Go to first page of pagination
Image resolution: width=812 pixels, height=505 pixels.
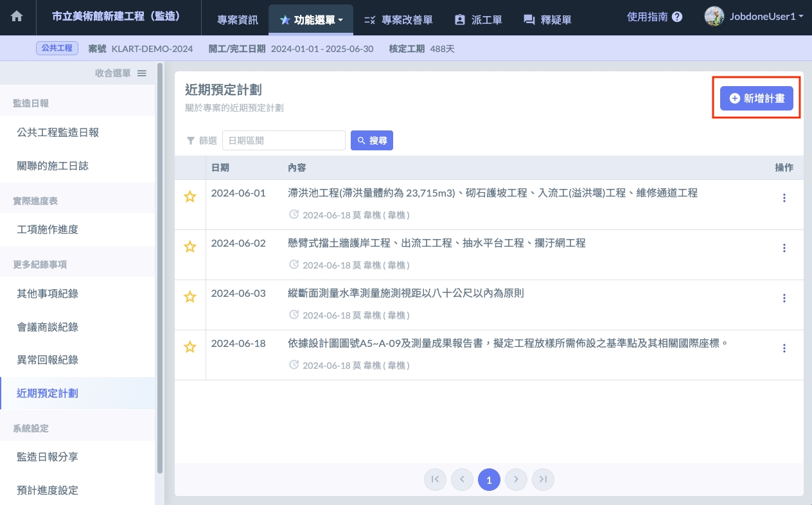[435, 479]
